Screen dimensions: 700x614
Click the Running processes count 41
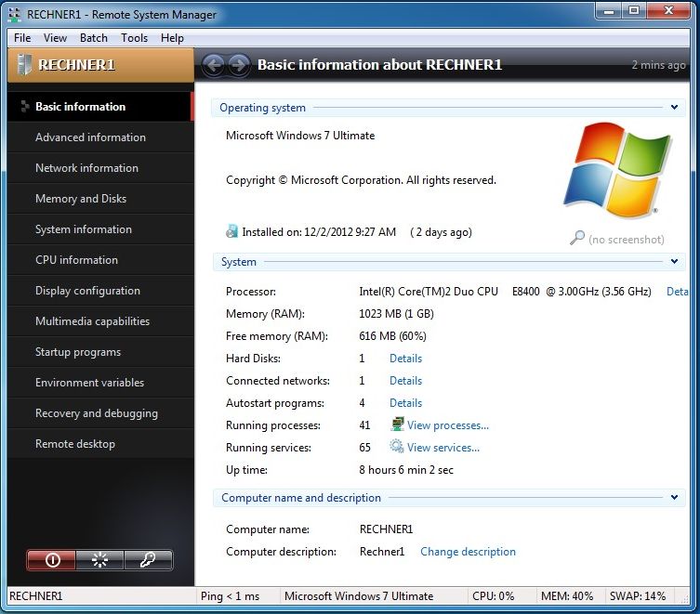coord(364,425)
